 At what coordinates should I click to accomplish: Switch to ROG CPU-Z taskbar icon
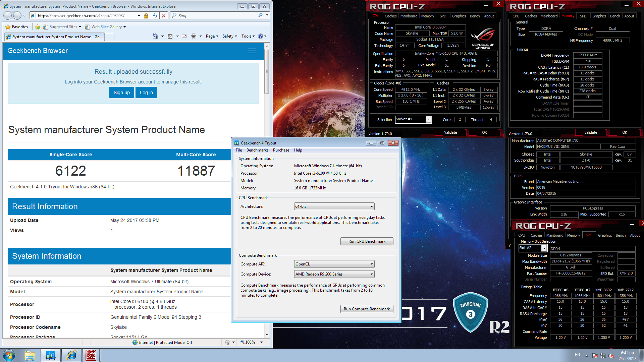(91, 355)
